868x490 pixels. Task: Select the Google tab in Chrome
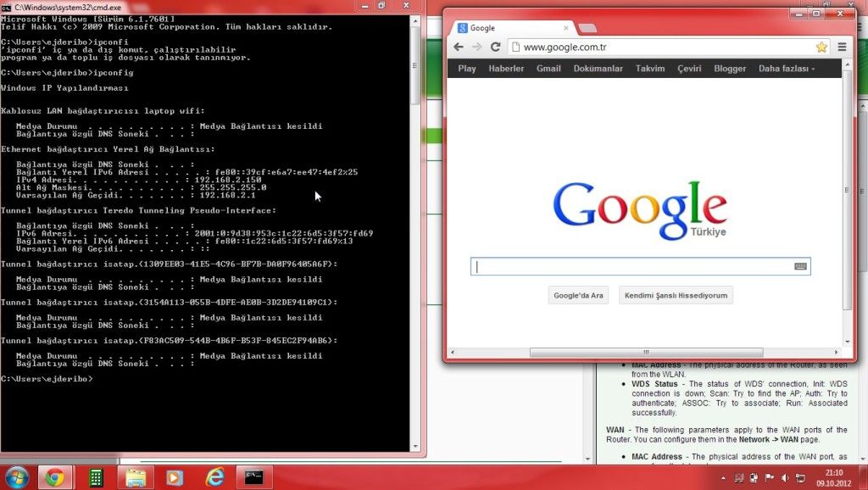pos(513,28)
